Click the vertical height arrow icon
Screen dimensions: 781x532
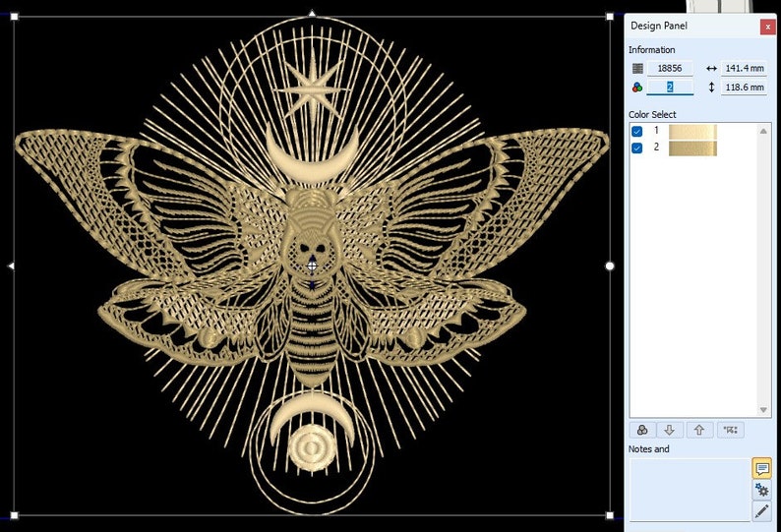pyautogui.click(x=711, y=88)
